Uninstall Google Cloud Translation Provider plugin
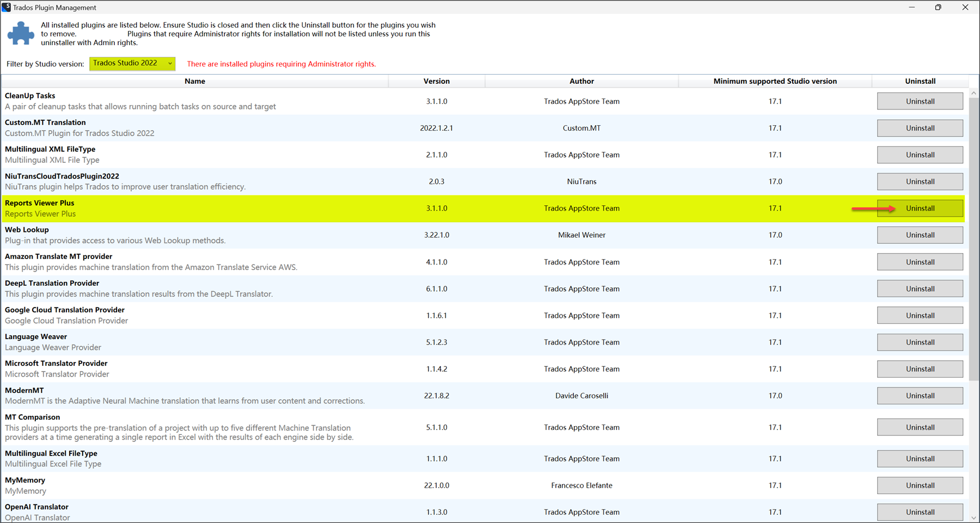Viewport: 980px width, 523px height. click(x=920, y=315)
